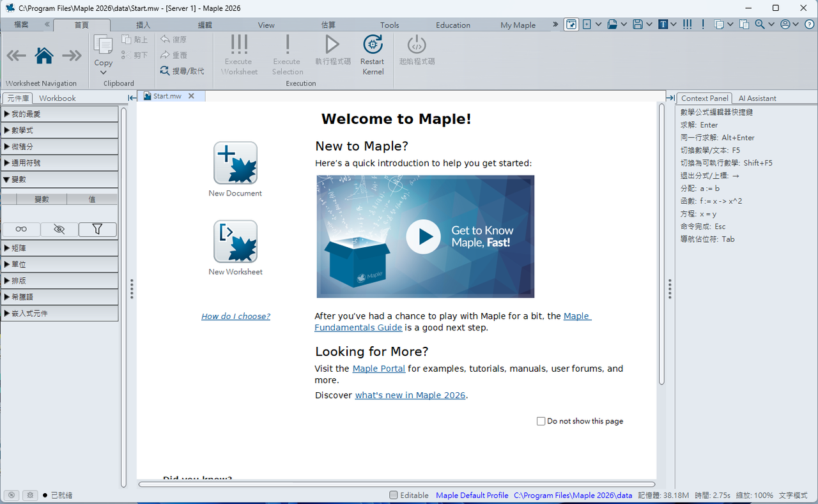The width and height of the screenshot is (818, 504).
Task: Click the Restart Kernel icon
Action: 373,44
